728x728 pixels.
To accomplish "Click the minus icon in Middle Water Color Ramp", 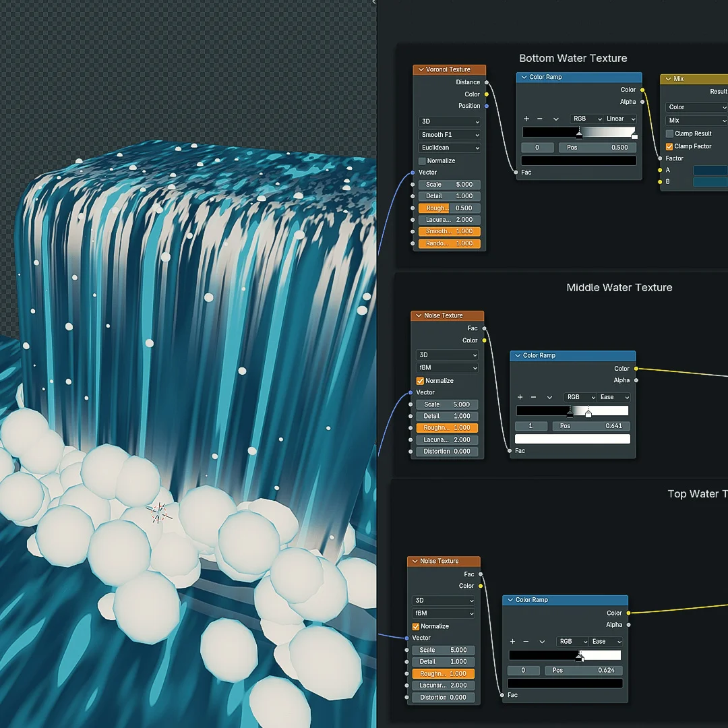I will tap(533, 397).
